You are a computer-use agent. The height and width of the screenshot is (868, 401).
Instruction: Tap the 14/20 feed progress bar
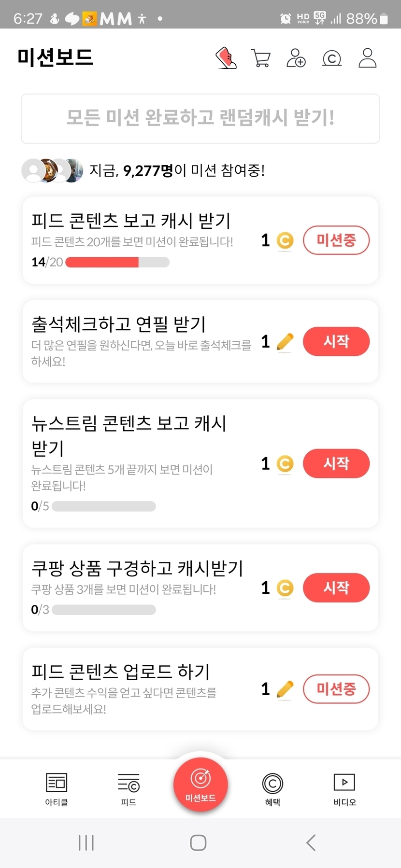pyautogui.click(x=117, y=262)
